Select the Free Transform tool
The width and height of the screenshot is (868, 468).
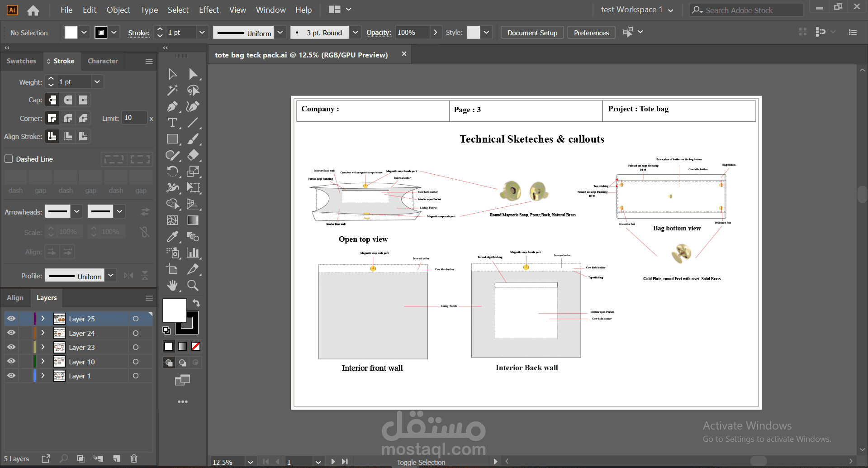pyautogui.click(x=193, y=188)
